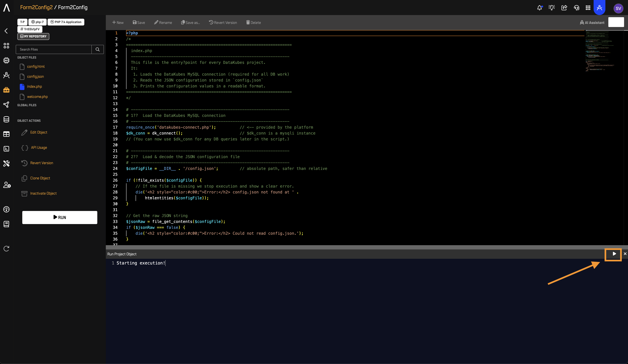Screen dimensions: 628x364
Task: Click the blue AI agent header button
Action: click(x=599, y=8)
